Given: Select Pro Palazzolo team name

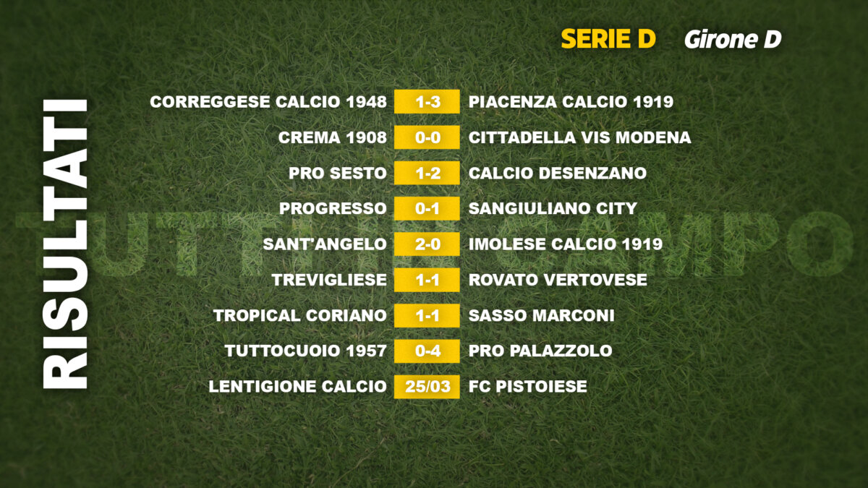Looking at the screenshot, I should pos(540,351).
